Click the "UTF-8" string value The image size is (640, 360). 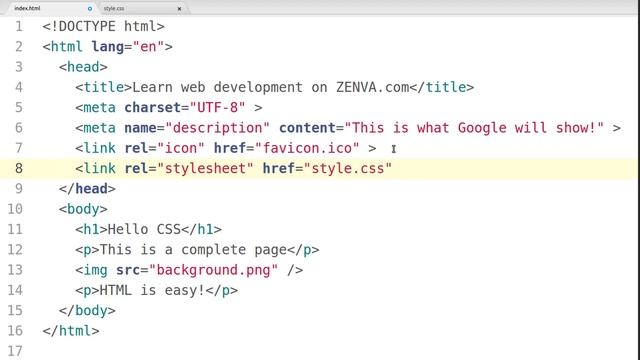coord(218,108)
